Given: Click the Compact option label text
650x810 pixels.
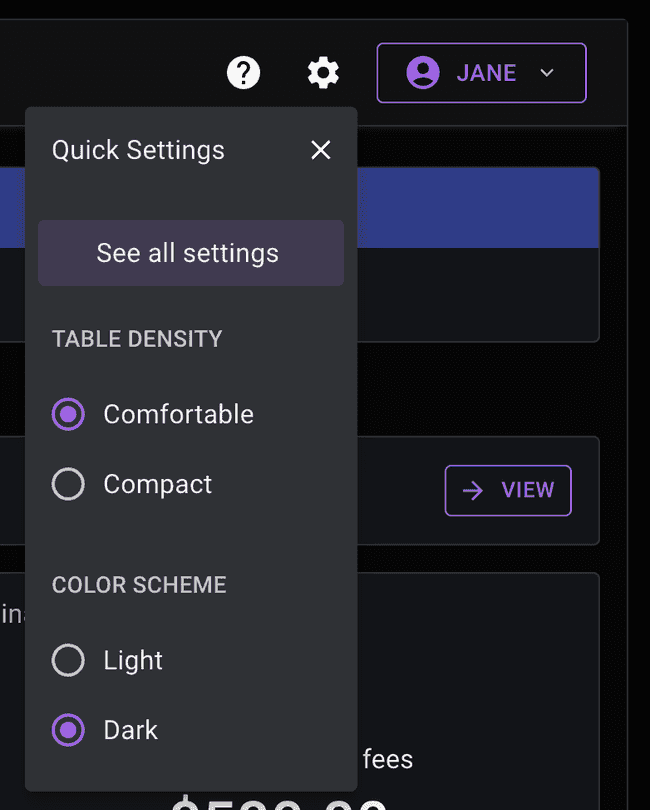Looking at the screenshot, I should [x=158, y=484].
